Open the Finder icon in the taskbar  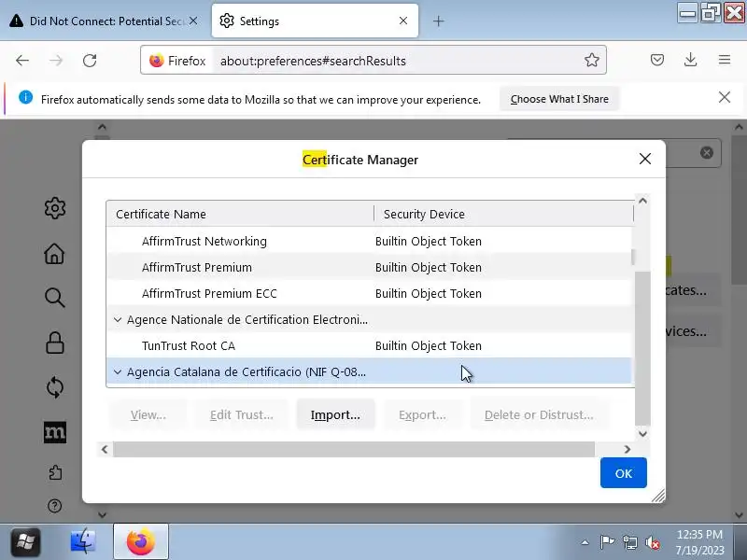83,541
